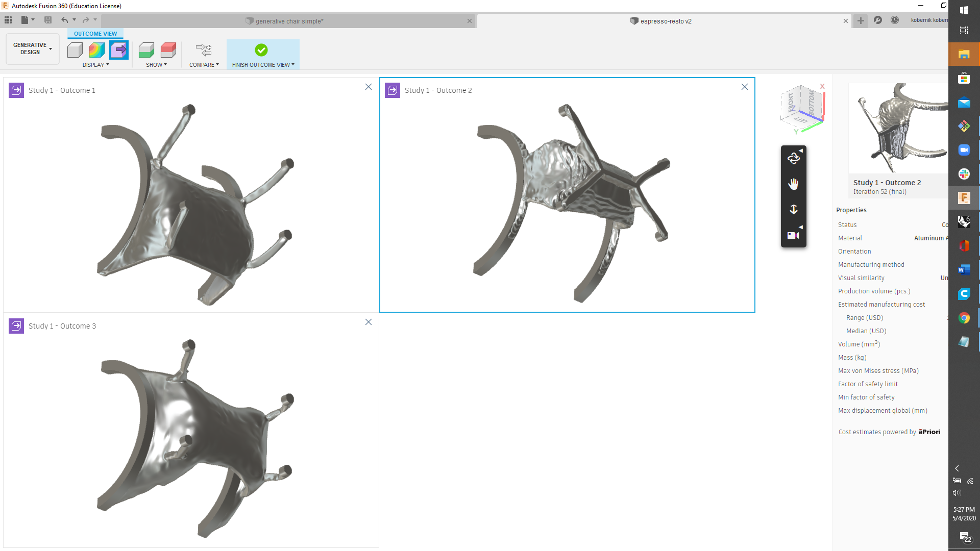
Task: Click the aPriori cost estimates link
Action: pyautogui.click(x=929, y=432)
